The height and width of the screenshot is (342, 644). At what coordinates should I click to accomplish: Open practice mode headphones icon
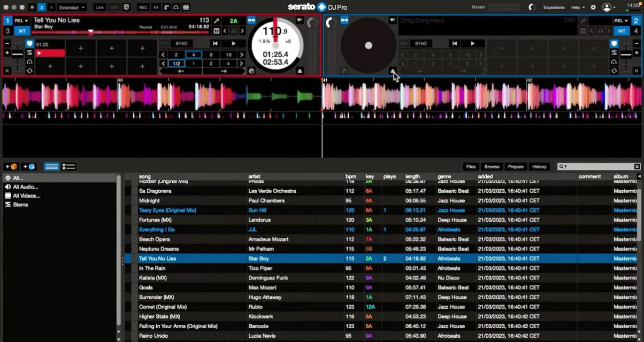[x=176, y=7]
